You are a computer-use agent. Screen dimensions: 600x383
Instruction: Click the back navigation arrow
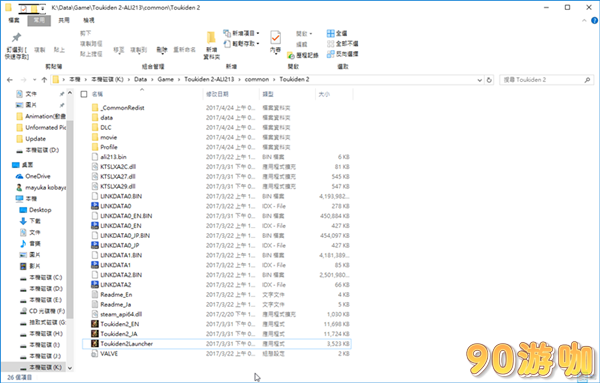(x=10, y=80)
